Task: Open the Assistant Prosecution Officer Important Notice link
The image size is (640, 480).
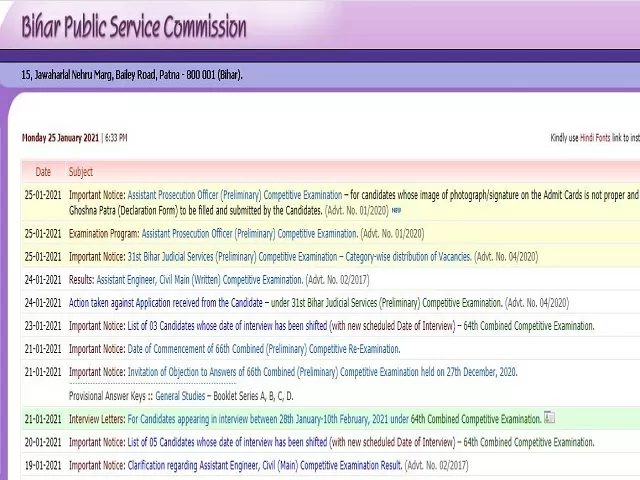Action: pos(235,195)
